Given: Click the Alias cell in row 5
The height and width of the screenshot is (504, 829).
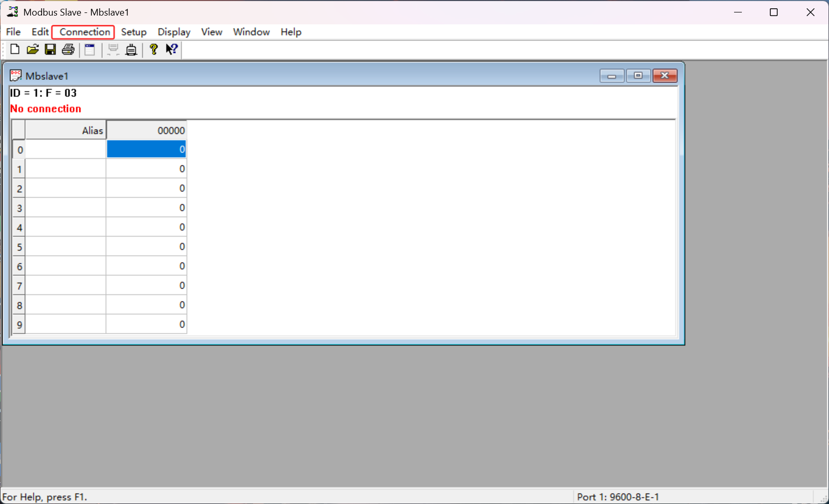Looking at the screenshot, I should coord(65,247).
